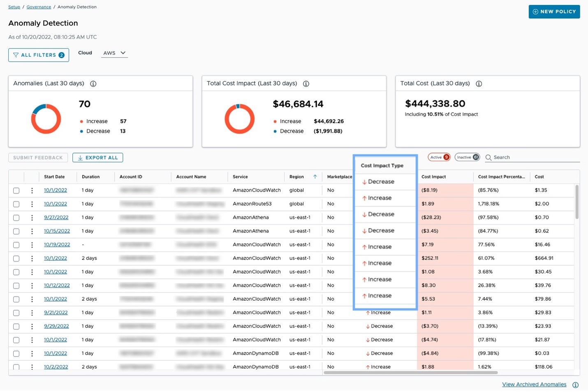This screenshot has height=392, width=588.
Task: Open kebab menu for the 10/15/2022 row
Action: [32, 231]
